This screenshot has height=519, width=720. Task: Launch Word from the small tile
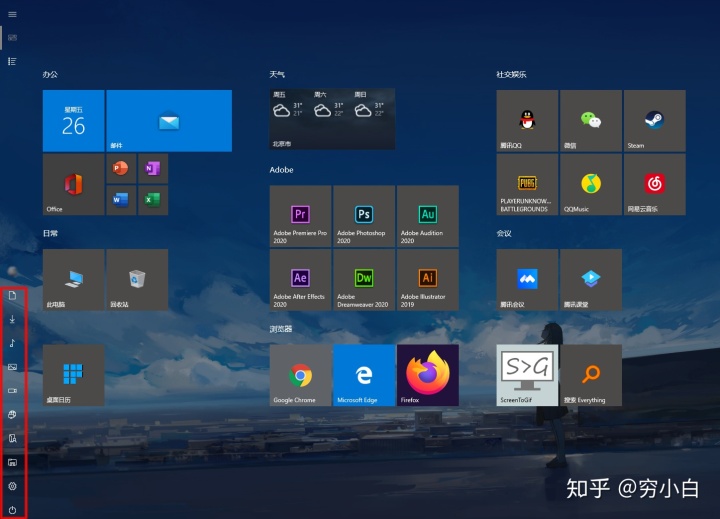tap(121, 200)
